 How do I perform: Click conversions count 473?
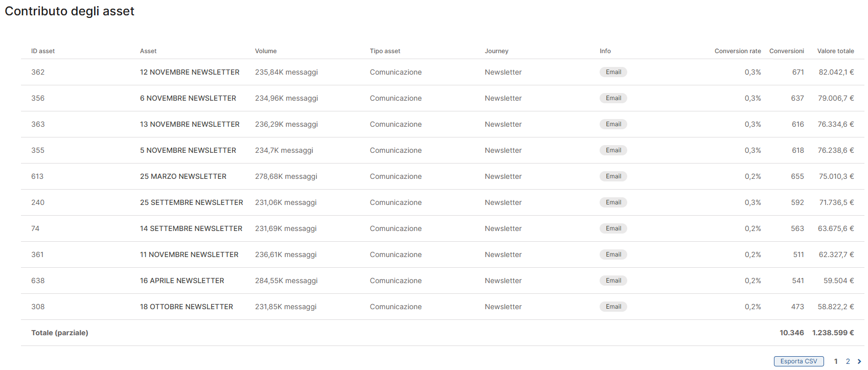click(797, 307)
